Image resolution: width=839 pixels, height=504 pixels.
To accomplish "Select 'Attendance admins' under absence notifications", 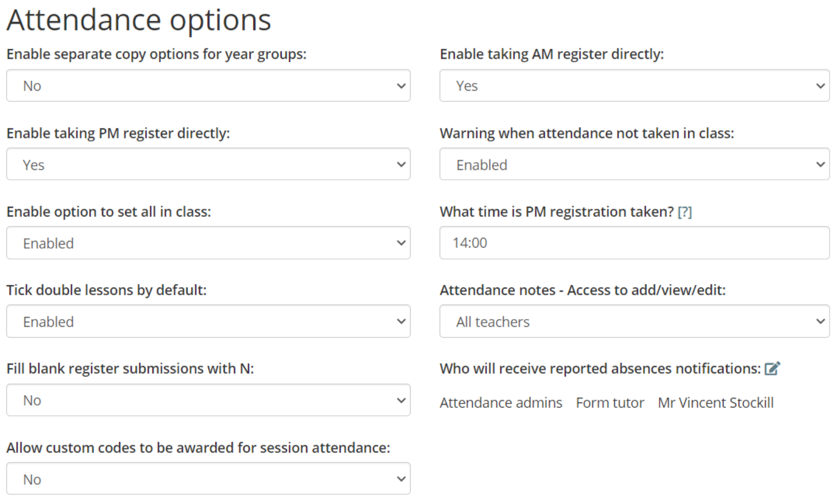I will [500, 402].
